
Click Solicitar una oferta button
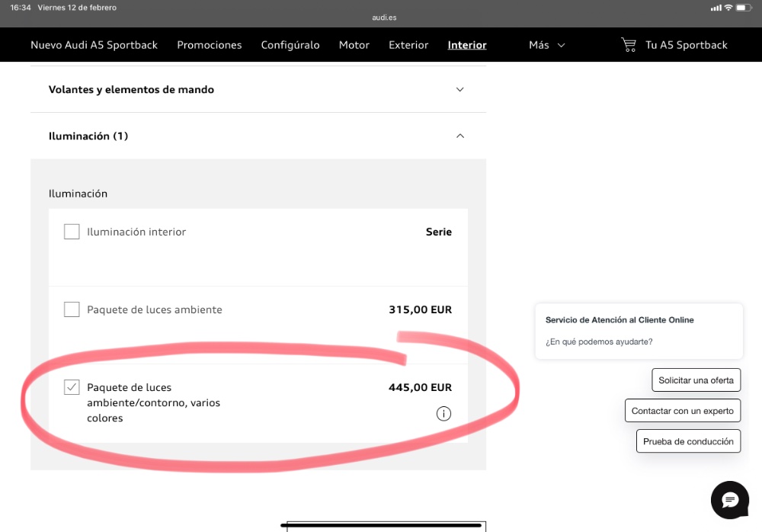click(x=696, y=380)
